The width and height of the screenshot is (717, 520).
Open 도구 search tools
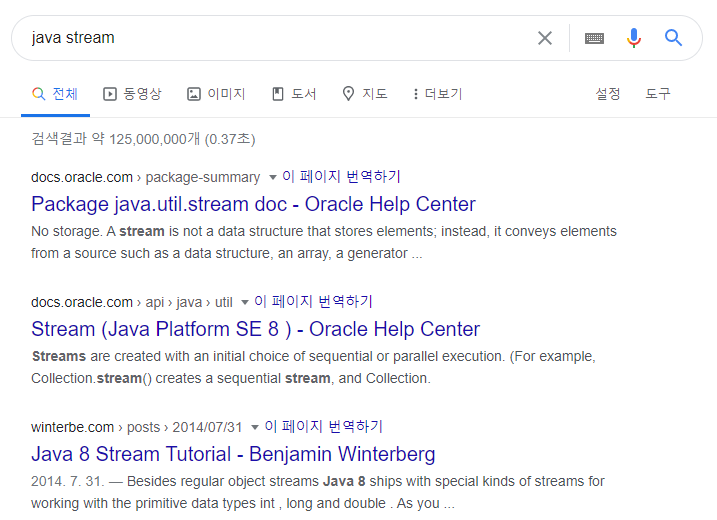[x=658, y=94]
